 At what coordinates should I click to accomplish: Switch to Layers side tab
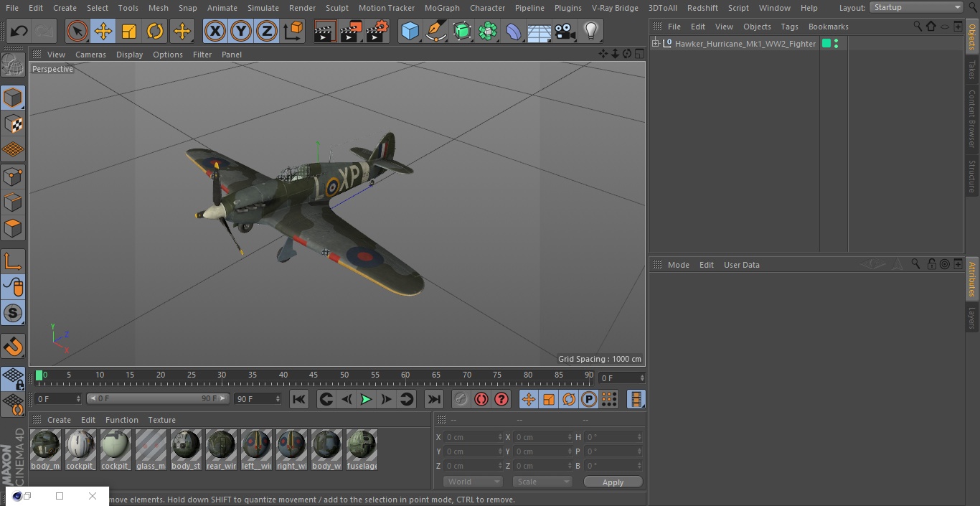972,318
